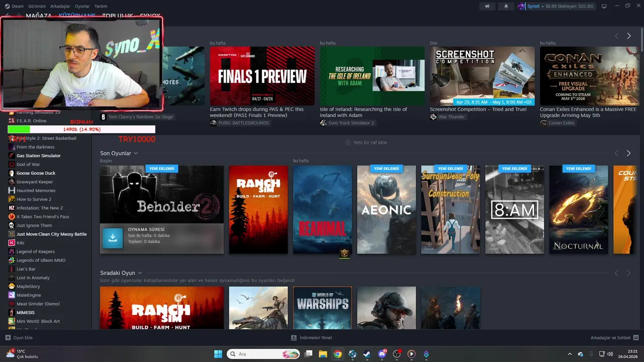
Task: Click Oyun Ekle button
Action: [x=19, y=338]
